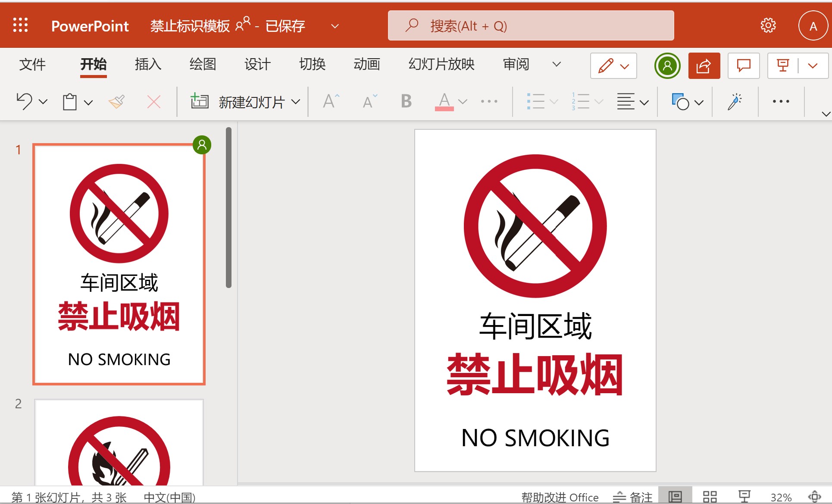
Task: Toggle Bold formatting
Action: pyautogui.click(x=406, y=102)
